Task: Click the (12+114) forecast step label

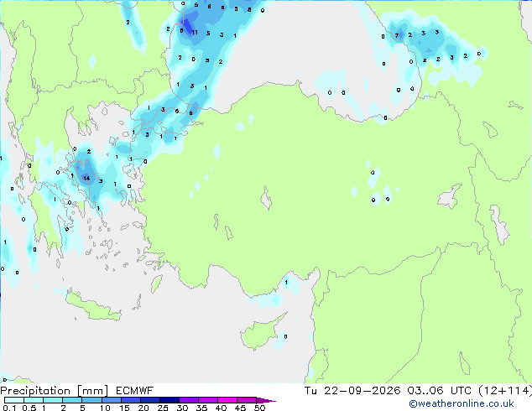Action: point(505,391)
